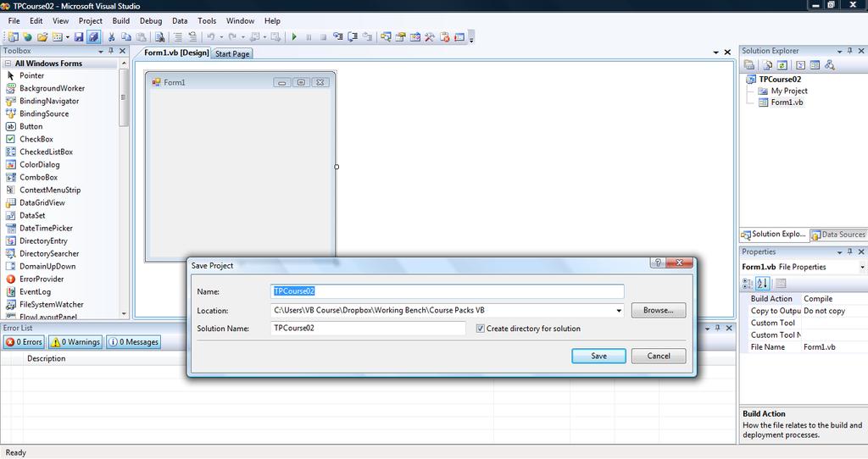
Task: Click the Stop Debugging square icon
Action: 323,37
